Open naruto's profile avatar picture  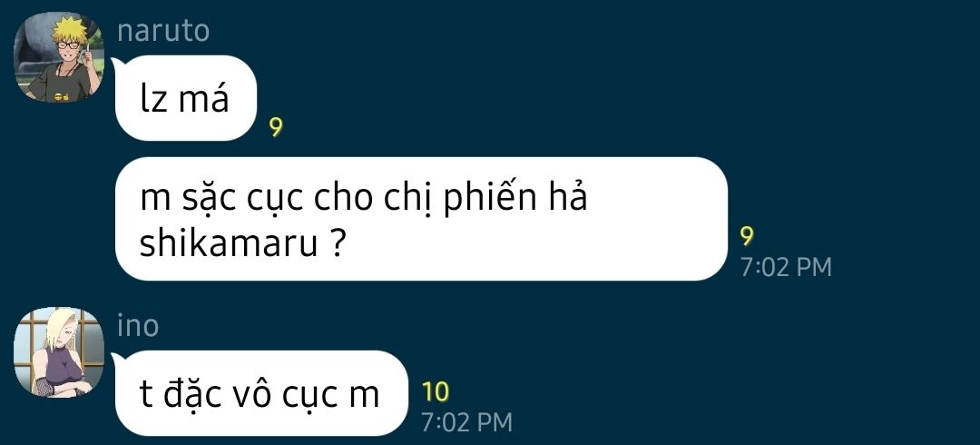pyautogui.click(x=59, y=57)
